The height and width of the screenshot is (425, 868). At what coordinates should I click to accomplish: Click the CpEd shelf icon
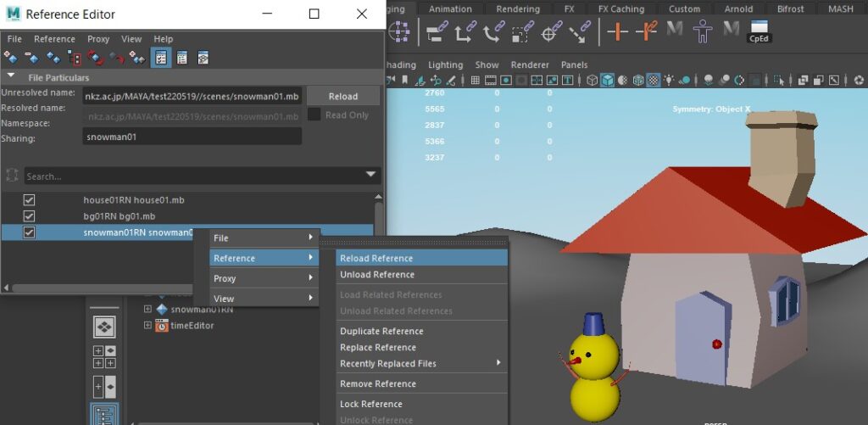pos(759,31)
